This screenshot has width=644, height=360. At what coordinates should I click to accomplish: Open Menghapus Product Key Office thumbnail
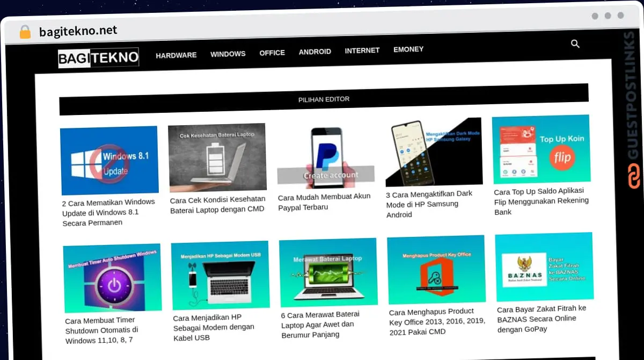coord(436,270)
